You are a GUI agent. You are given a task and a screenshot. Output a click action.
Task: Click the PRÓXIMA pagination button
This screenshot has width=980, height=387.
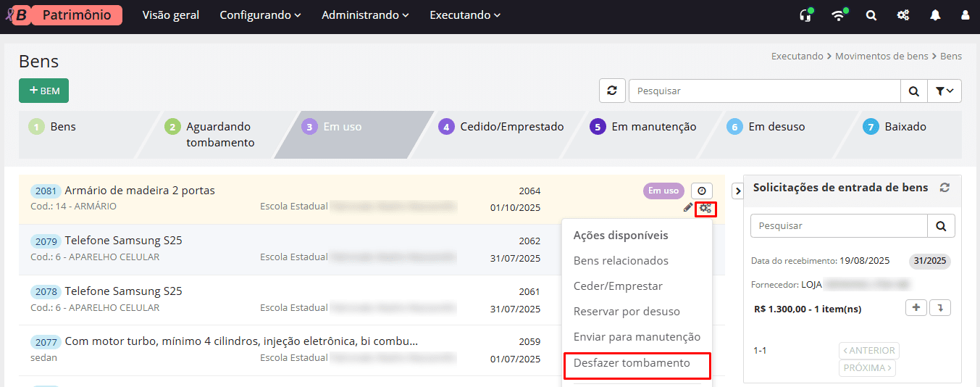click(x=868, y=368)
